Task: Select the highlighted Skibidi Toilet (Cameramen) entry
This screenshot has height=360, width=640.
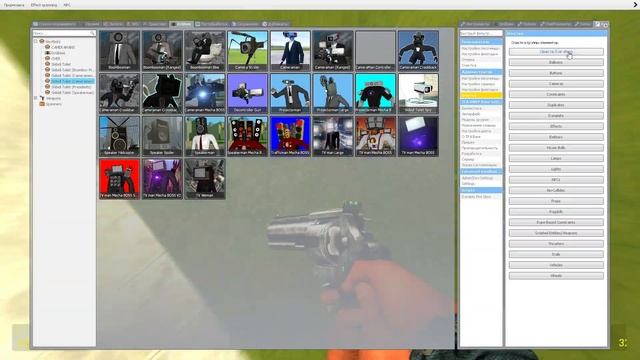Action: (72, 81)
